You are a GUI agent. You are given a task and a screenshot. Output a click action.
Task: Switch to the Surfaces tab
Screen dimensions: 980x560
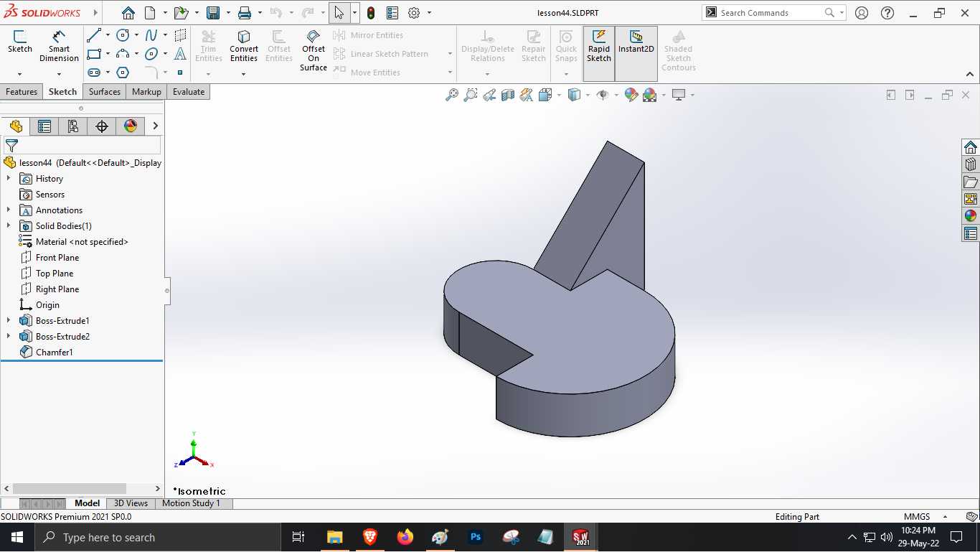pos(105,92)
